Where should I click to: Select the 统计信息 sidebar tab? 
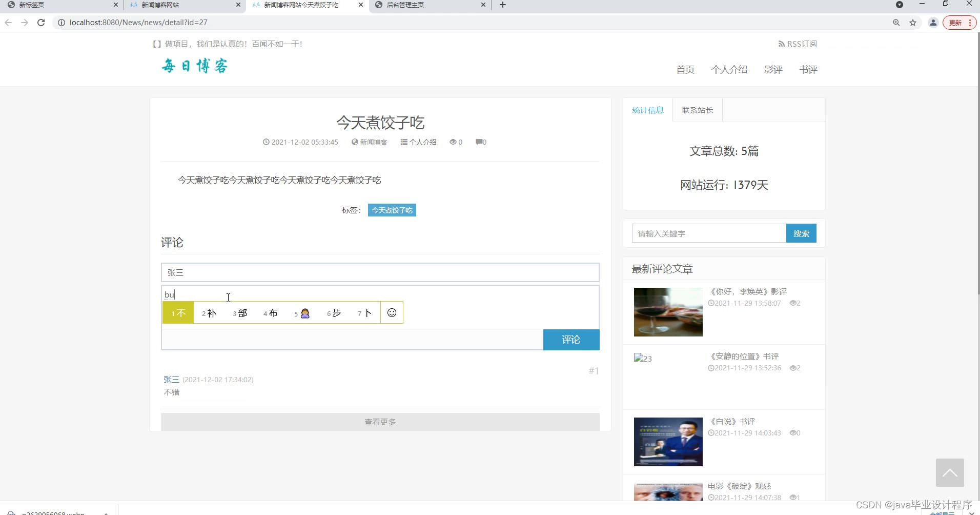click(648, 110)
